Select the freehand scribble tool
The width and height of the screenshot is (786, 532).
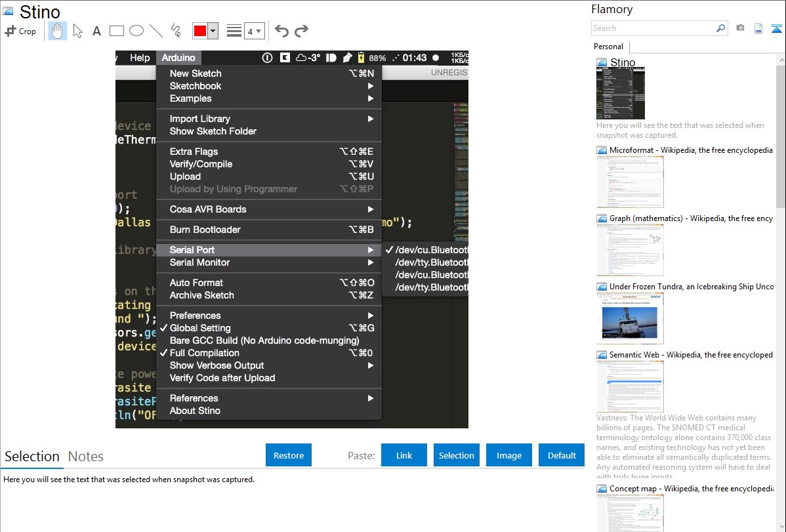pyautogui.click(x=176, y=31)
